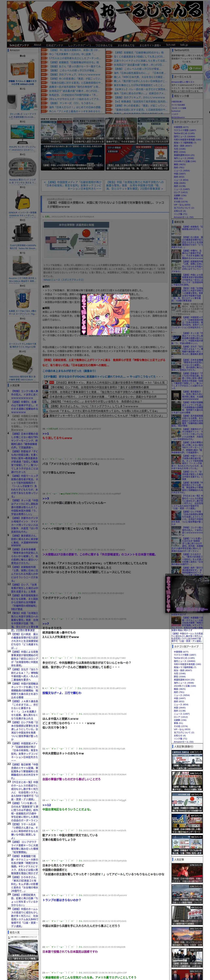The width and height of the screenshot is (210, 980).
Task: Open 5ch.net in the nav bar
Action: coord(171,45)
